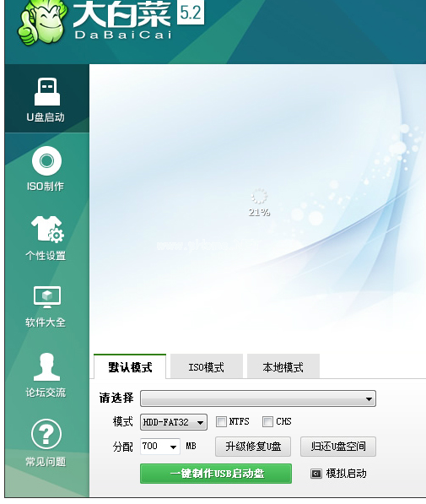Open 常见问题 question mark icon

point(46,434)
